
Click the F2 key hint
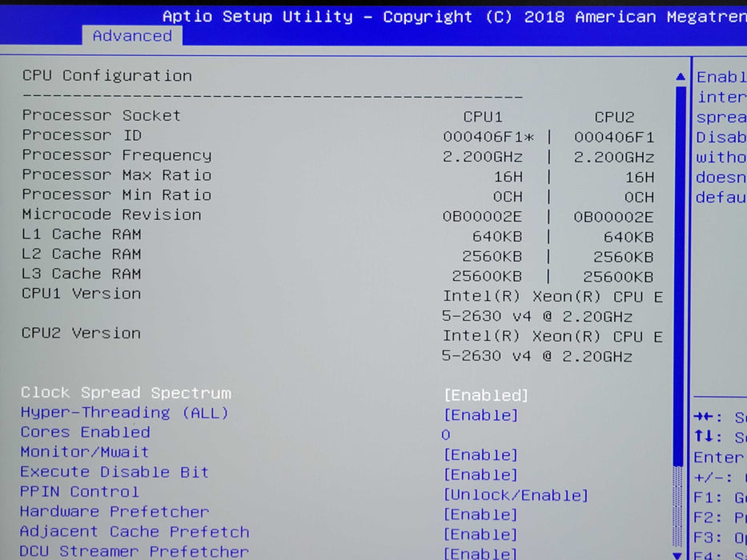click(720, 518)
